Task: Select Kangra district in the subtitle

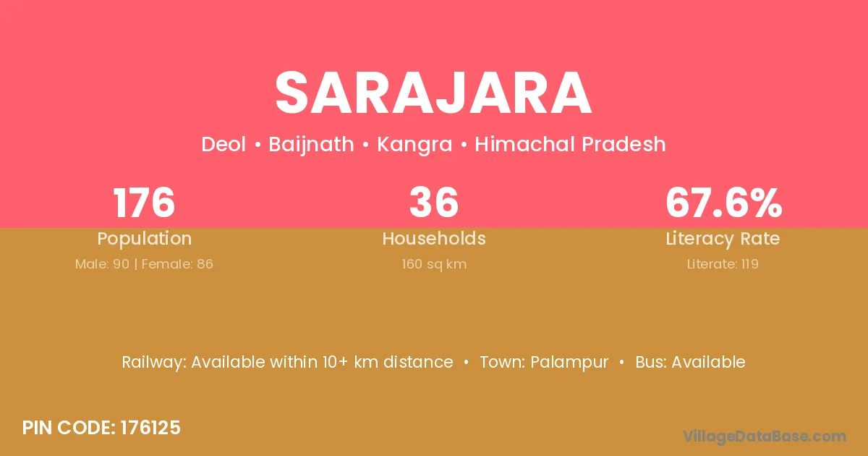Action: [x=414, y=145]
